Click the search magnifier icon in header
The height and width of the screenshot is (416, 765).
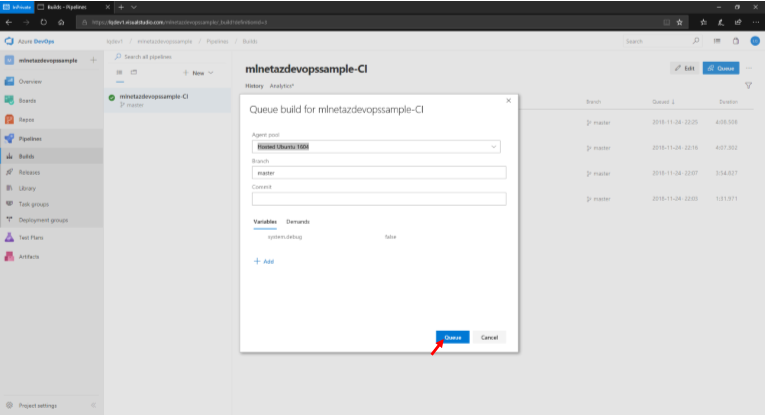696,41
